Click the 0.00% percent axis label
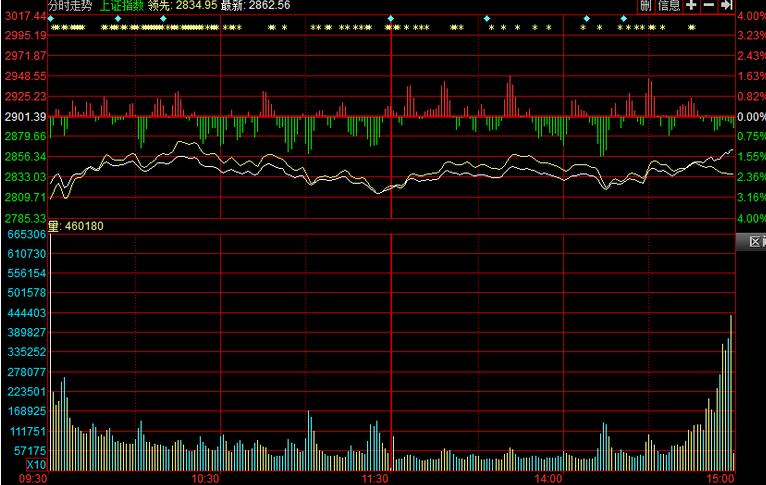The image size is (766, 485). 751,117
